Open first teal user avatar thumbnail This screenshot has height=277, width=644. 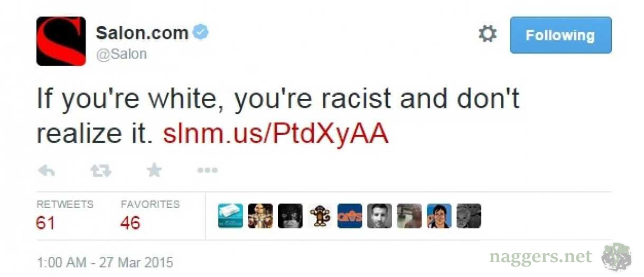[x=230, y=216]
